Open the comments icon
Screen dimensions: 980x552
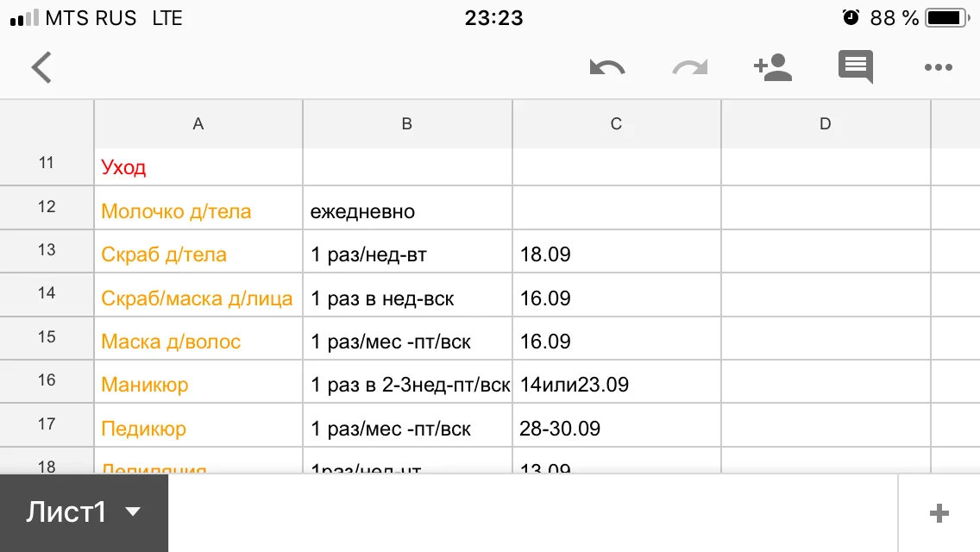(x=854, y=67)
